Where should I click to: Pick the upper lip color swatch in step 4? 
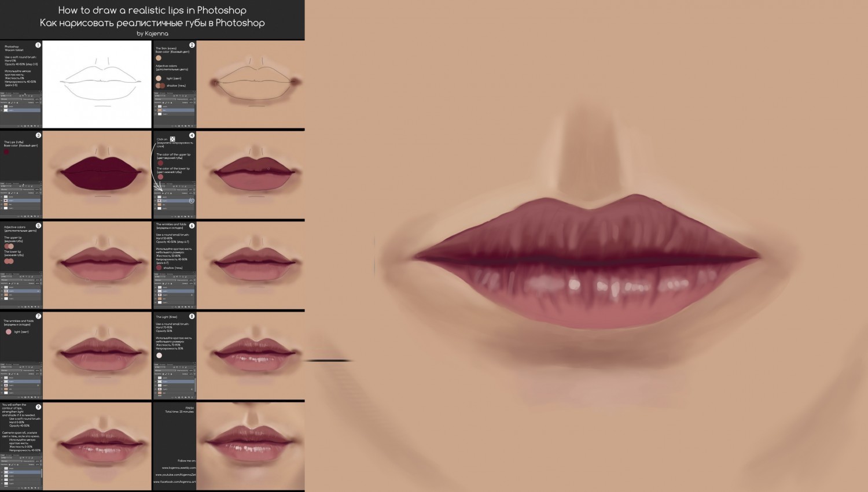[x=160, y=163]
